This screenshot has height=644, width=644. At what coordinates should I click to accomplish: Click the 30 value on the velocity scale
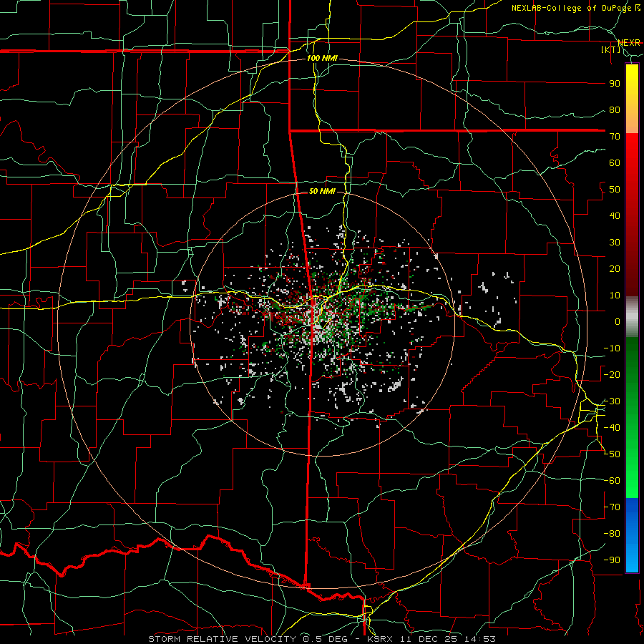point(615,243)
